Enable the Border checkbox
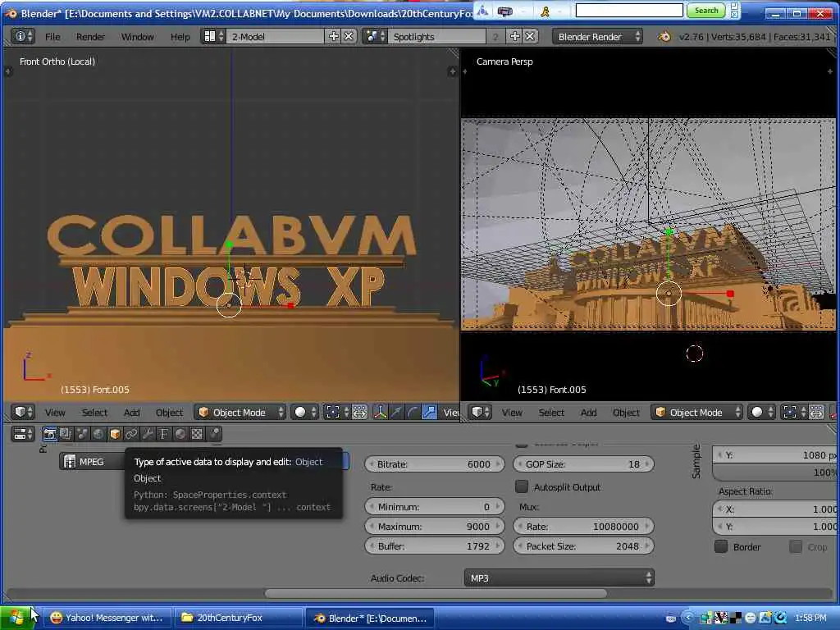The width and height of the screenshot is (840, 630). click(x=721, y=546)
